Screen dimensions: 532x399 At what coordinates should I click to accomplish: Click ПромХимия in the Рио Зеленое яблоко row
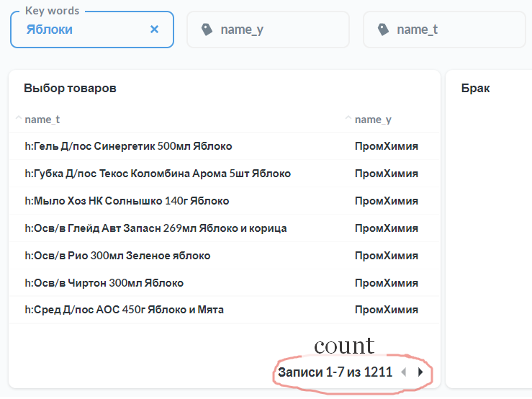(387, 256)
